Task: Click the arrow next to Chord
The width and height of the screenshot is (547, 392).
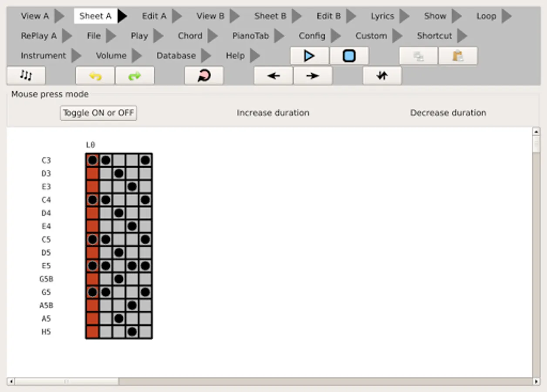Action: click(213, 36)
